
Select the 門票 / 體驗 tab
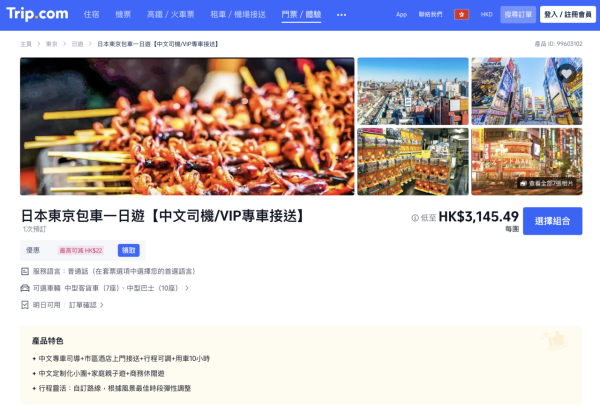click(x=301, y=15)
